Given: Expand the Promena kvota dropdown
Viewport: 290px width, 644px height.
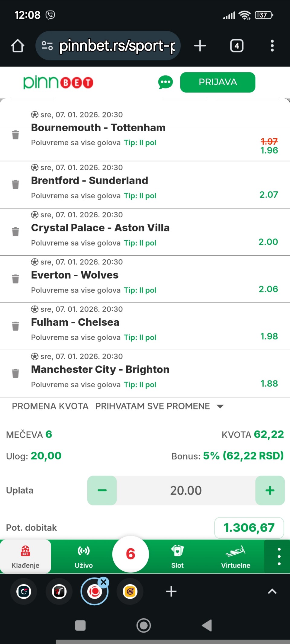Looking at the screenshot, I should 220,406.
